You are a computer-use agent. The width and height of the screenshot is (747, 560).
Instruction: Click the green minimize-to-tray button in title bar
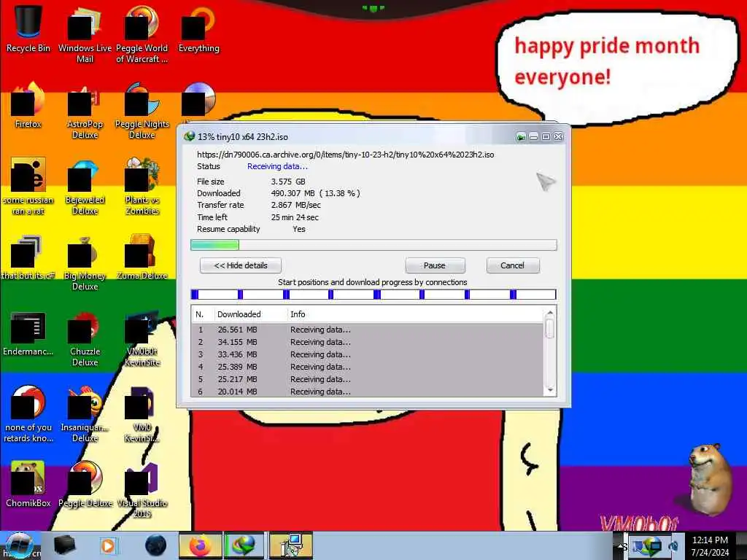pyautogui.click(x=521, y=137)
